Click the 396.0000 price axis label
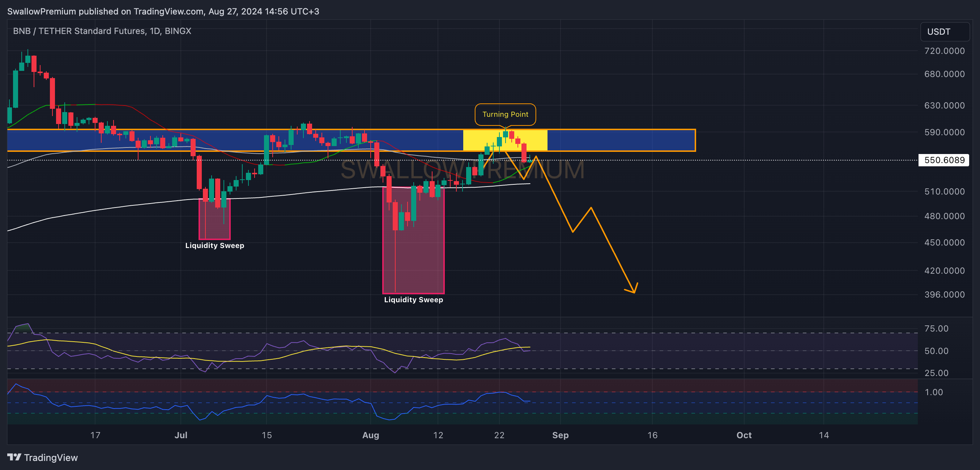Viewport: 980px width, 470px height. pos(944,294)
